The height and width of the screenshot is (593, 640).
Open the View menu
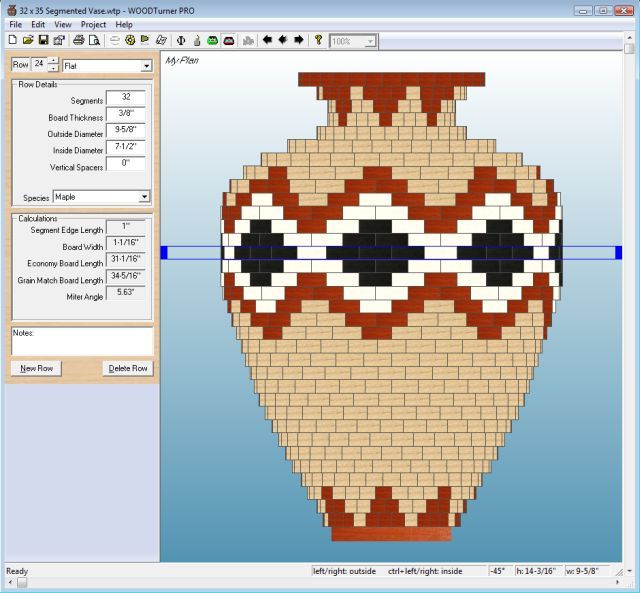(x=63, y=24)
